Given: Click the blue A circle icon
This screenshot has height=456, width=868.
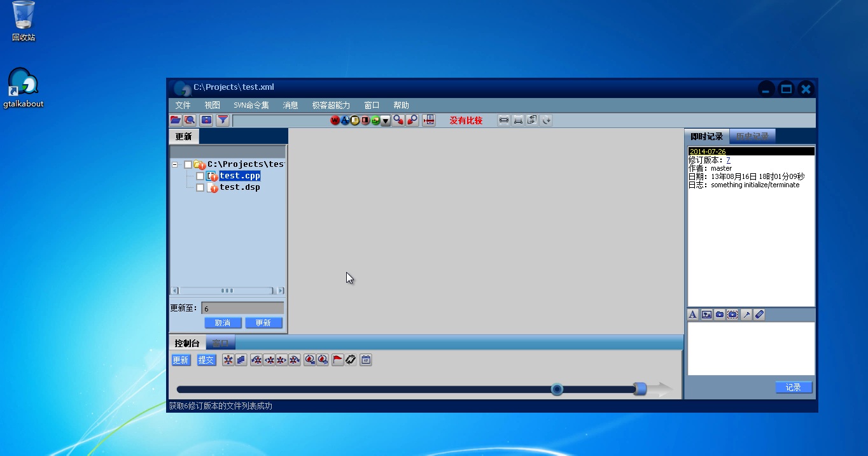Looking at the screenshot, I should coord(346,120).
